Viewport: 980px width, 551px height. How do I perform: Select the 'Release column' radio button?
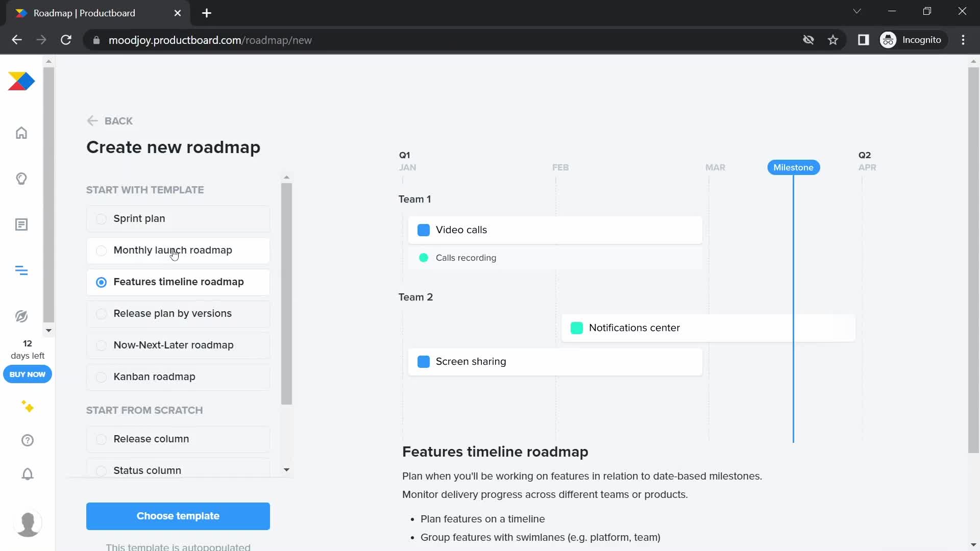[x=101, y=439]
